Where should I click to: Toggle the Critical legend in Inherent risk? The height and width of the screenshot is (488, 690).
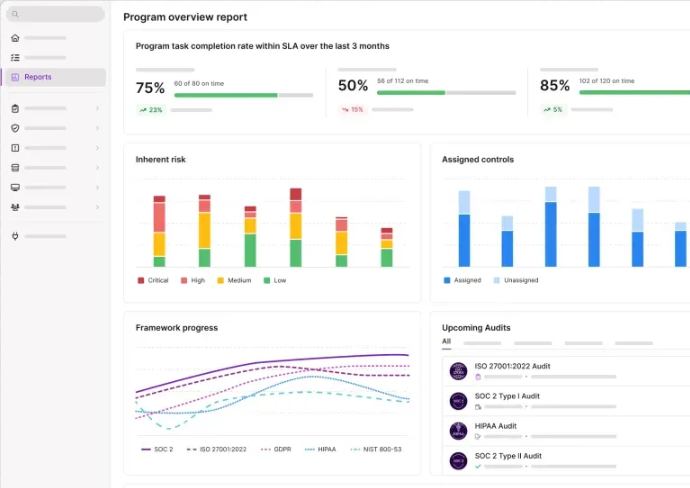click(153, 280)
